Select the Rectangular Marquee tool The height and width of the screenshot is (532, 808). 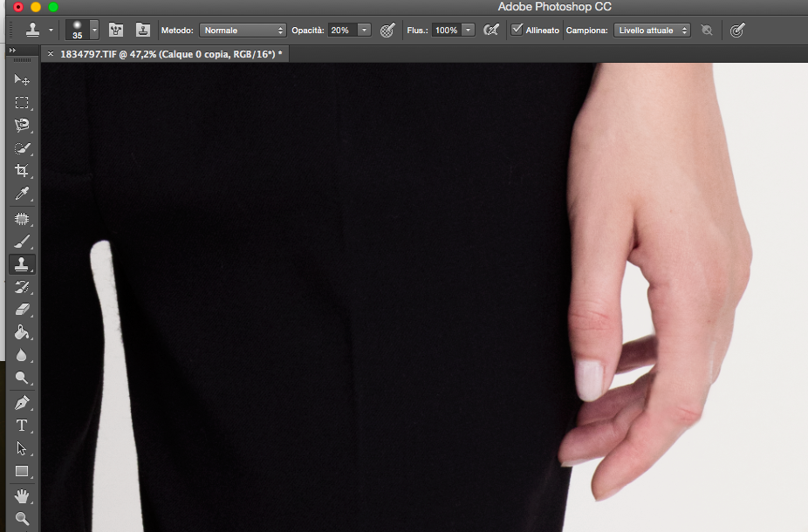[22, 103]
